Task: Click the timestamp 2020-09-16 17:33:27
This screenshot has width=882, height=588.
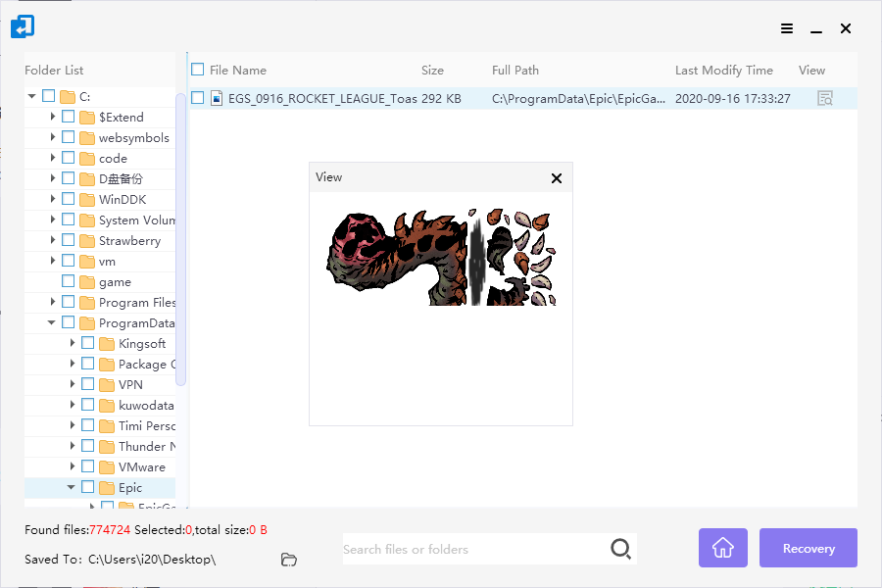Action: [733, 99]
